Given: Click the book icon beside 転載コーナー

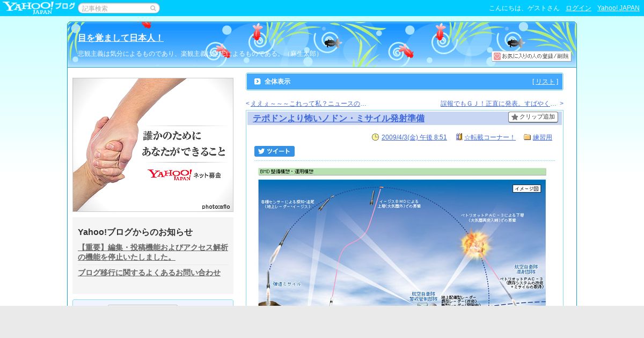Looking at the screenshot, I should pyautogui.click(x=459, y=137).
